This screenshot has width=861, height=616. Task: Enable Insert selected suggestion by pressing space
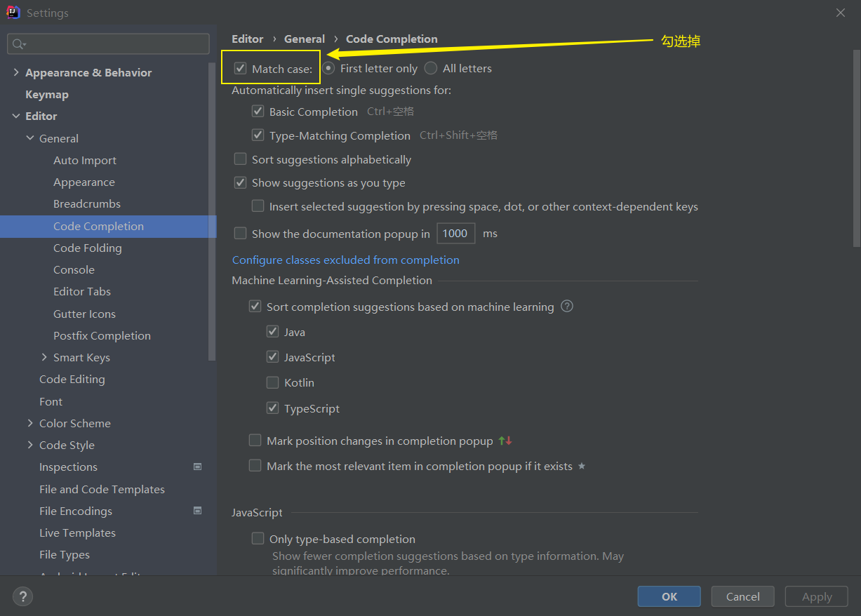pyautogui.click(x=258, y=206)
